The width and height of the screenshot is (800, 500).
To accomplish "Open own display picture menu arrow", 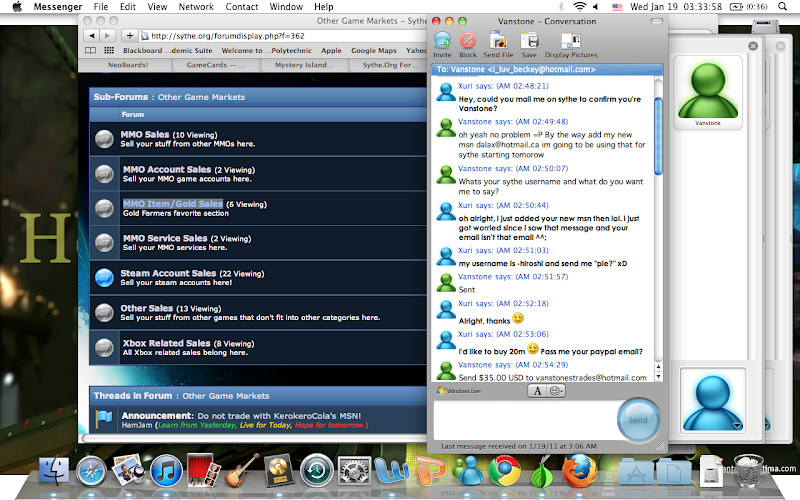I will (736, 426).
